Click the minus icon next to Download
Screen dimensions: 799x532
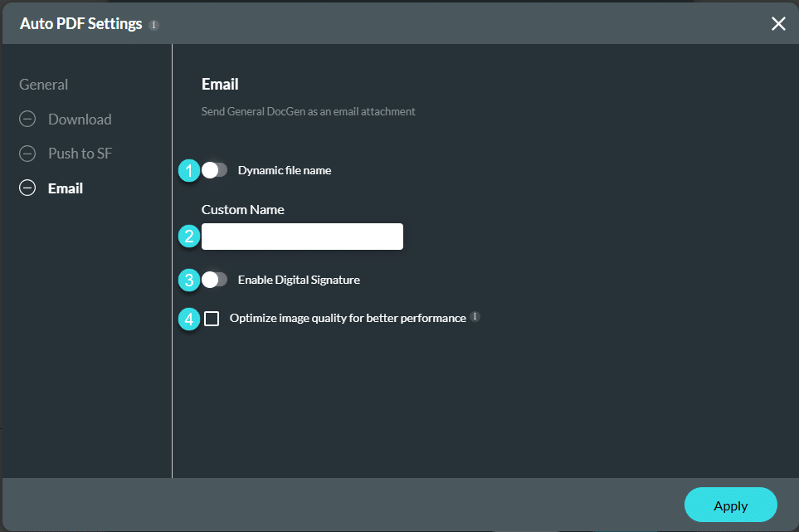point(27,119)
